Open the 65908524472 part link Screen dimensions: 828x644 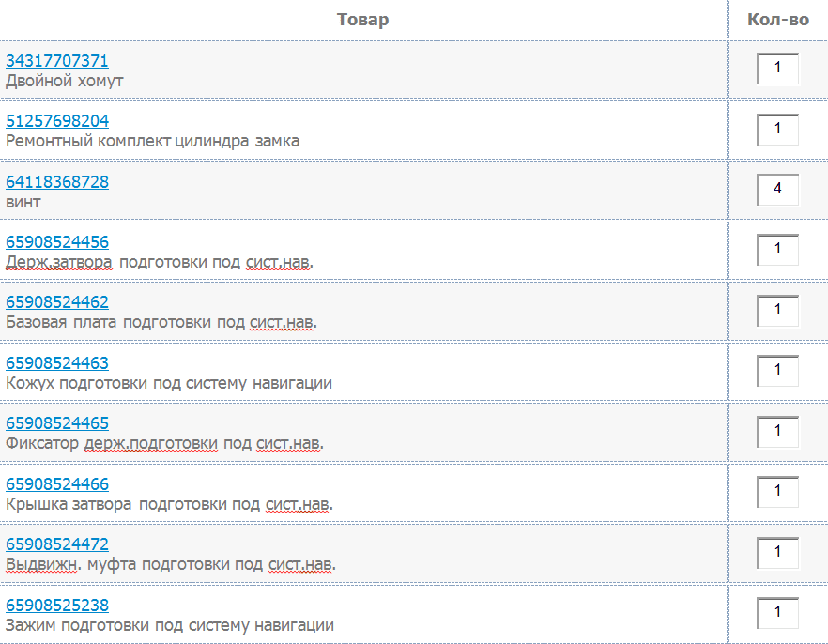(x=57, y=544)
